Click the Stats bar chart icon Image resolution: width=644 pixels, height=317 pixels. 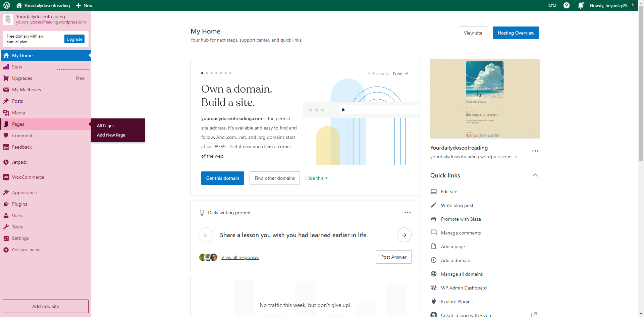(6, 67)
